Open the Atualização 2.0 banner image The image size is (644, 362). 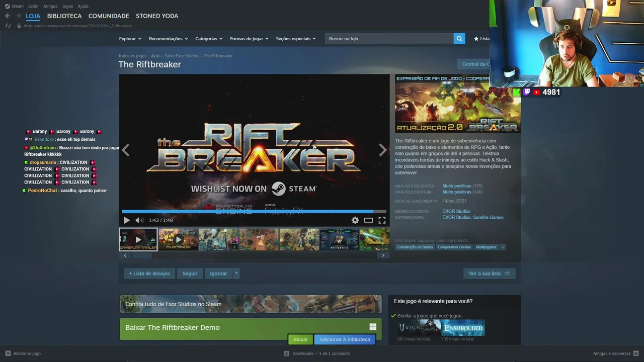[x=458, y=104]
